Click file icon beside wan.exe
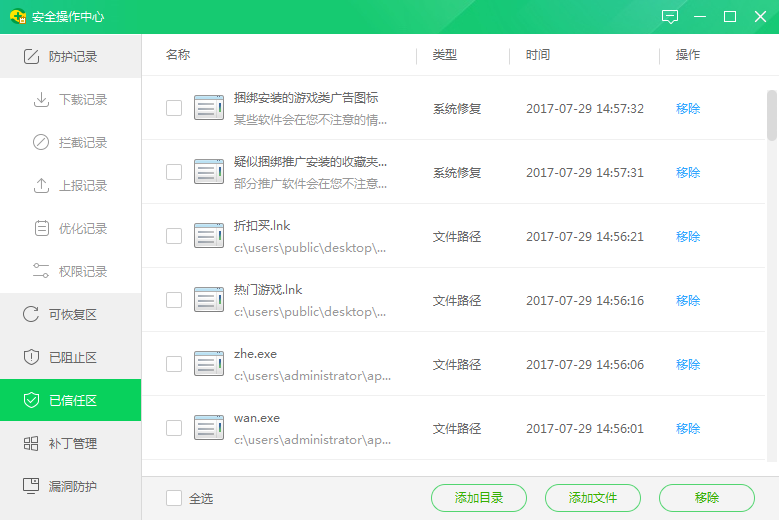779x521 pixels. click(209, 428)
